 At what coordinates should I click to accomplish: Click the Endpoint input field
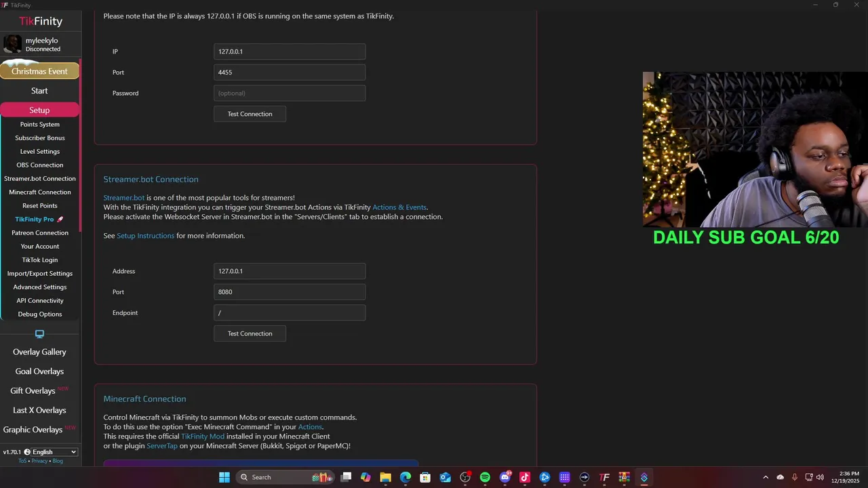(290, 312)
